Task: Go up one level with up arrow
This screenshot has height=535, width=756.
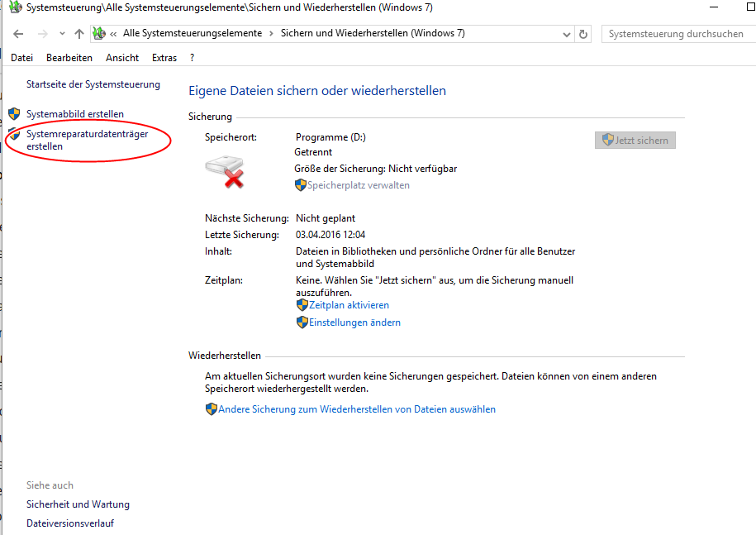Action: pos(79,34)
